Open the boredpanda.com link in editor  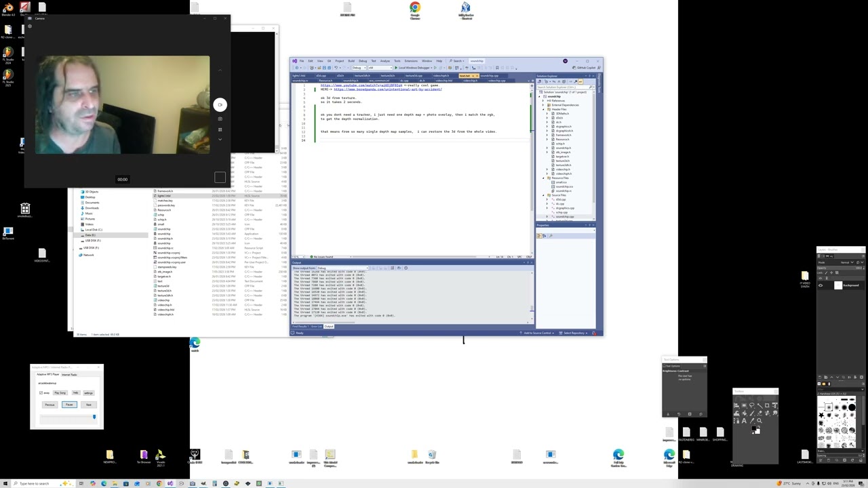[388, 89]
